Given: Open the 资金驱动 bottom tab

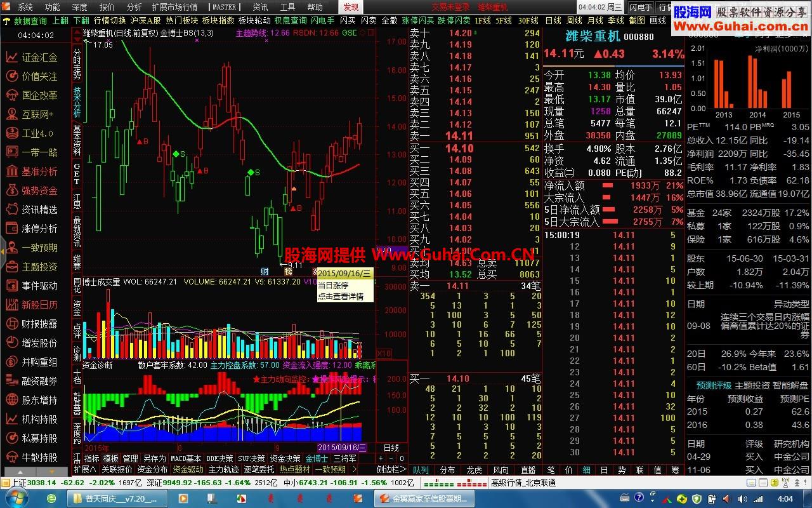Looking at the screenshot, I should (188, 469).
